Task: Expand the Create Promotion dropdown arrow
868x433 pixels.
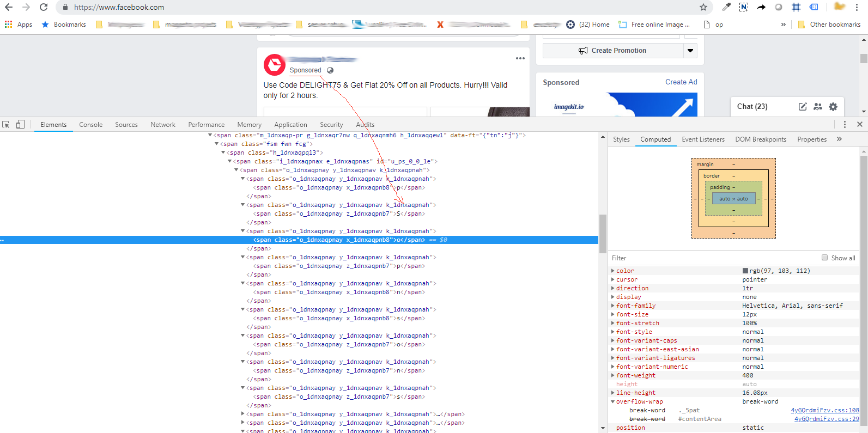Action: tap(690, 51)
